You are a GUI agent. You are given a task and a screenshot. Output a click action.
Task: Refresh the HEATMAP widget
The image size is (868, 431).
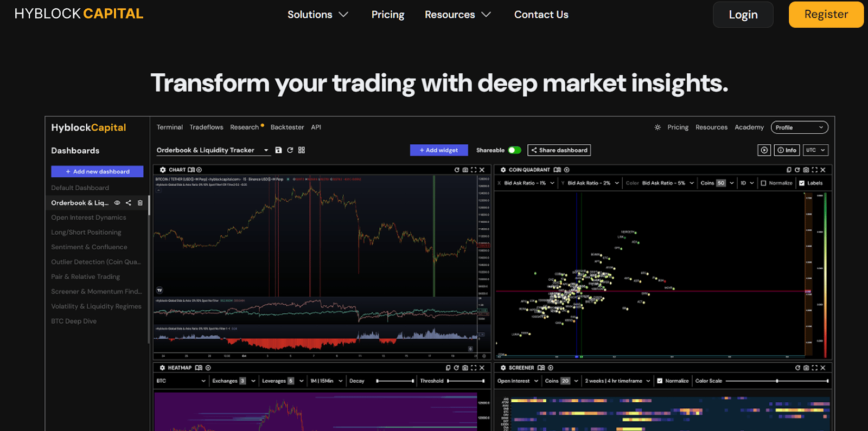(456, 368)
